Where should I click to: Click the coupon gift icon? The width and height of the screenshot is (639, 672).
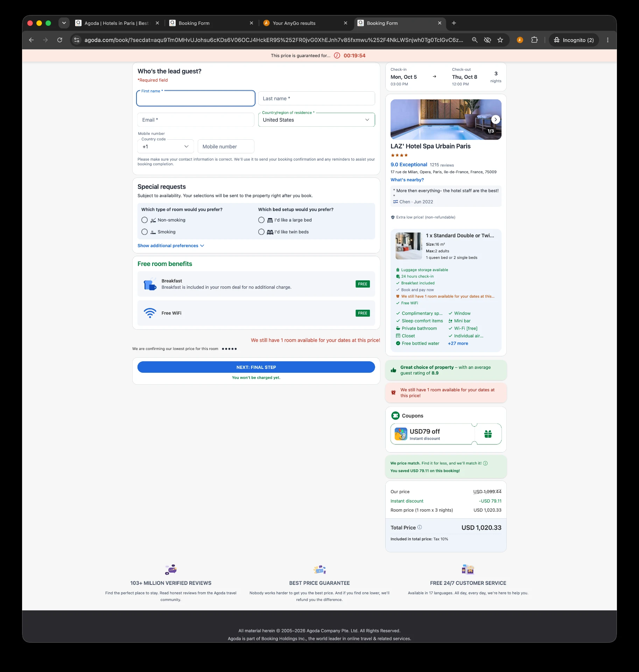488,434
